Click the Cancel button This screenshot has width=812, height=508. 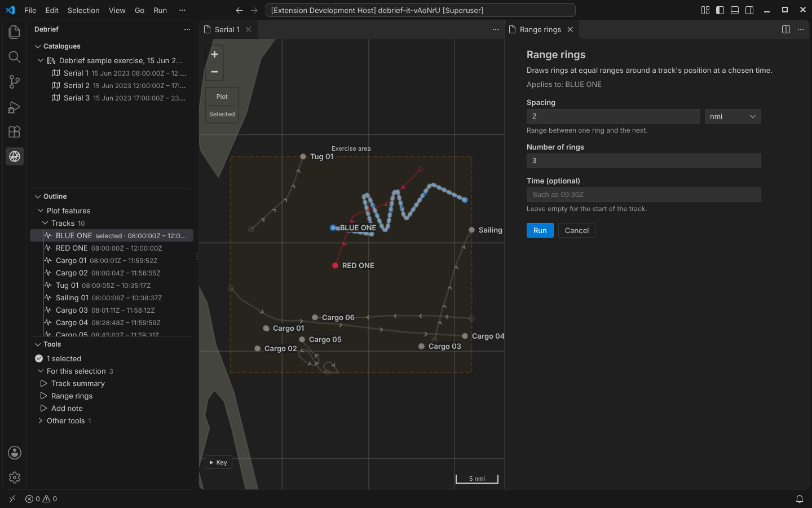point(576,230)
